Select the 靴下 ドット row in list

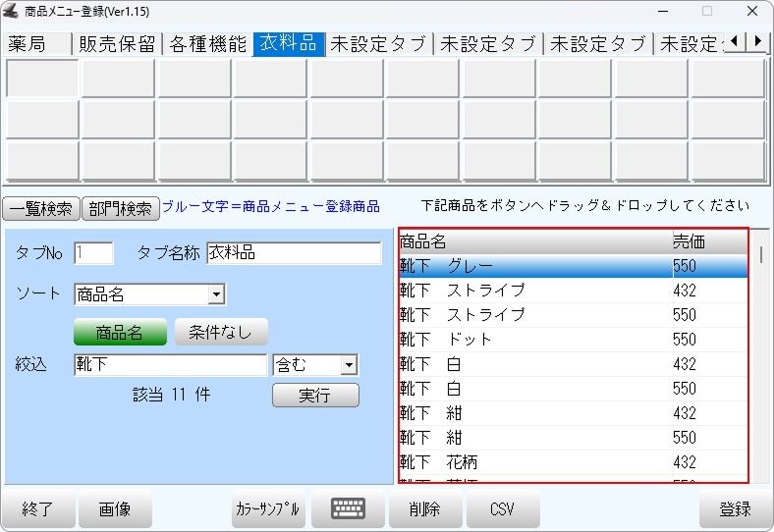535,340
